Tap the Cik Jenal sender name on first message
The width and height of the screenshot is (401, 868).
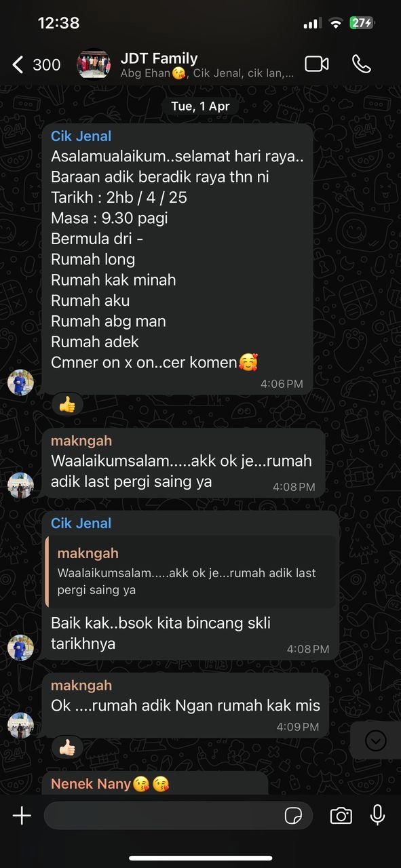click(x=81, y=136)
